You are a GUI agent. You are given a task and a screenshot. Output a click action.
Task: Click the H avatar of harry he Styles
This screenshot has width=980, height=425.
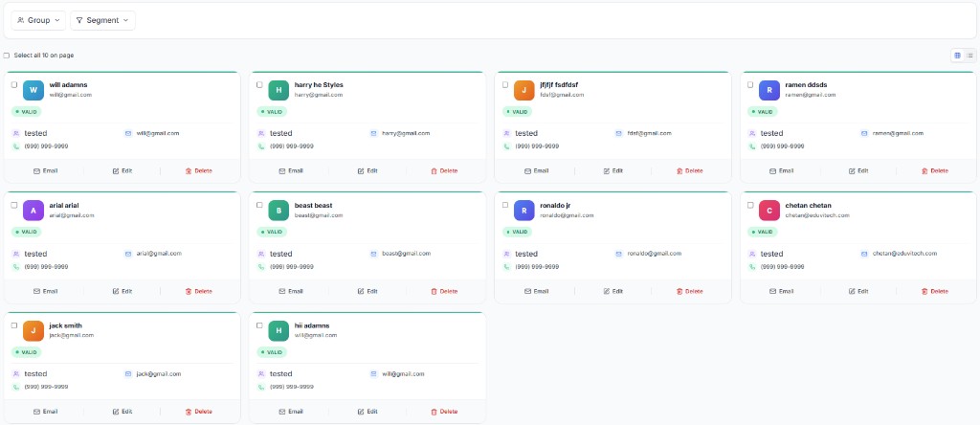tap(278, 90)
